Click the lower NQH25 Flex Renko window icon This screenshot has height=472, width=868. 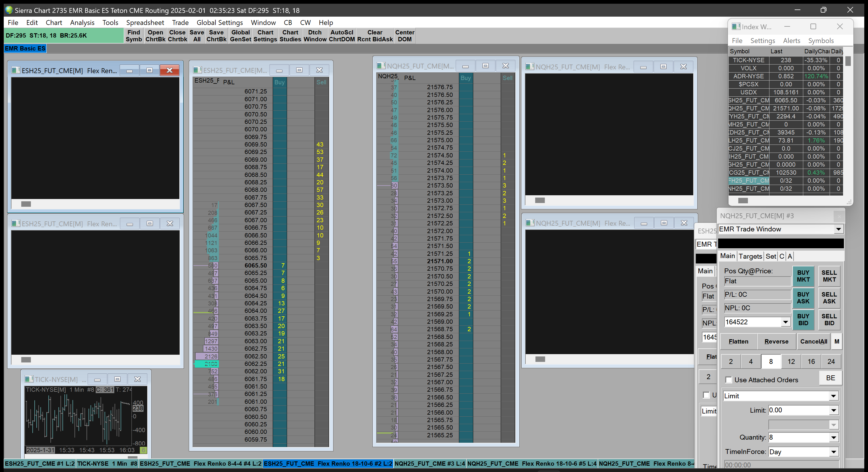530,223
